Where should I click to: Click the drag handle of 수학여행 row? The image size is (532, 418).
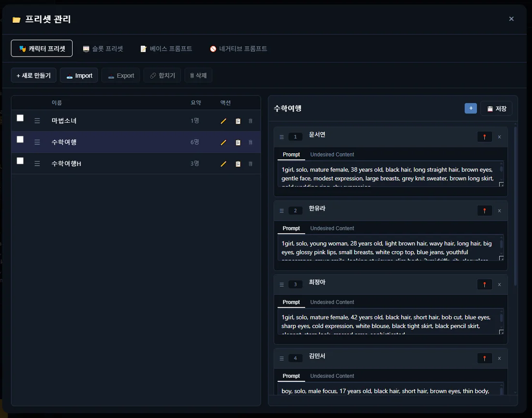37,143
